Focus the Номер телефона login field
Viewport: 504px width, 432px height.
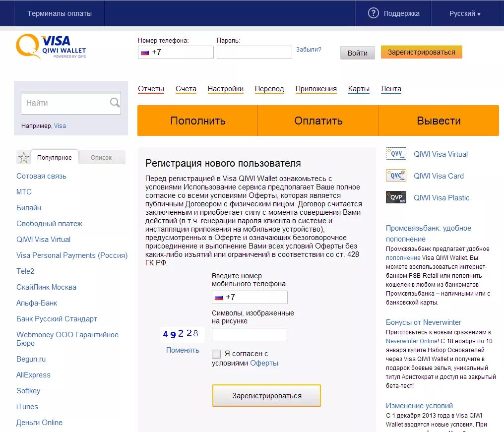tap(176, 53)
